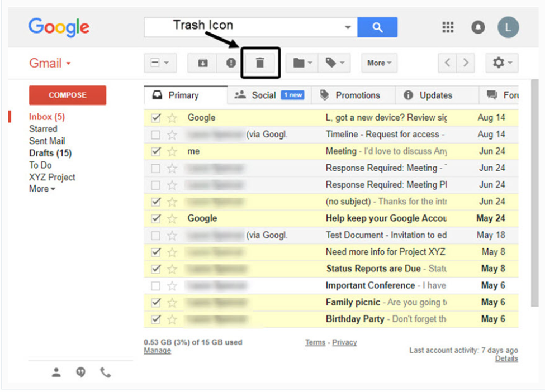Open notifications bell icon
This screenshot has height=392, width=545.
478,27
